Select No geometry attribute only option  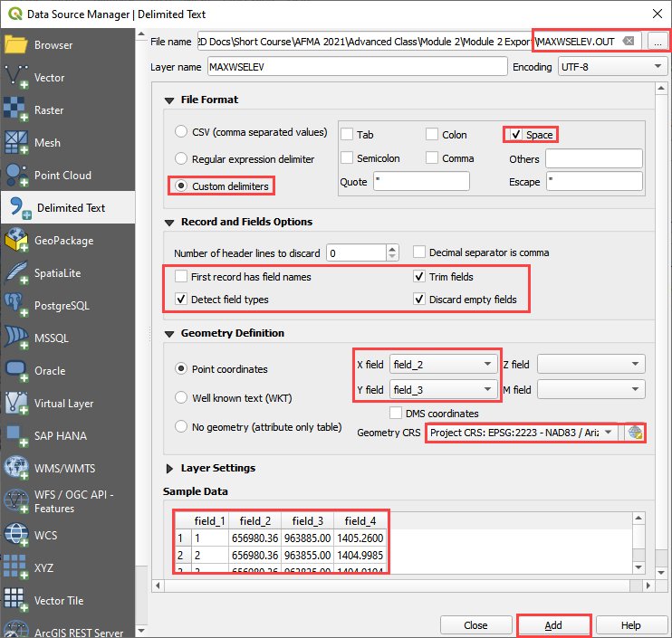[182, 427]
